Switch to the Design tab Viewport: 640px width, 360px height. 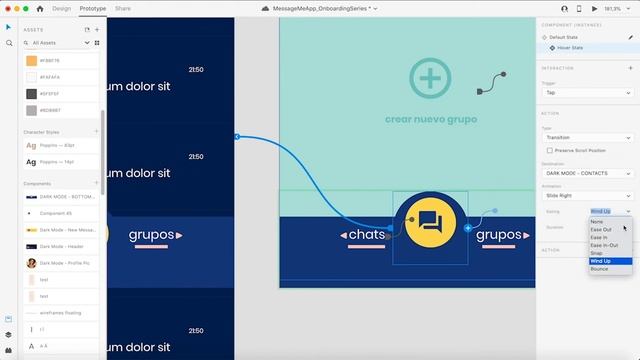[x=62, y=9]
